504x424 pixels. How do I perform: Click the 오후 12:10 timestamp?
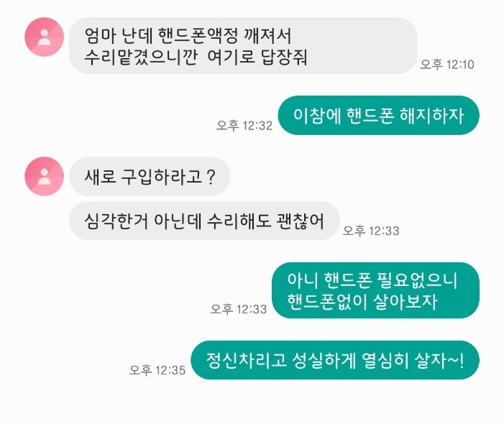coord(447,65)
